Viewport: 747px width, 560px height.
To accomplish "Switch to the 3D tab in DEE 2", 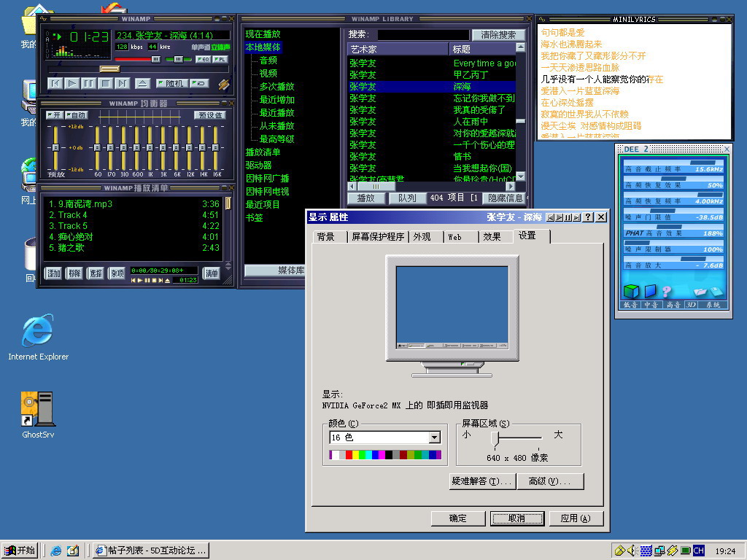I will point(690,305).
